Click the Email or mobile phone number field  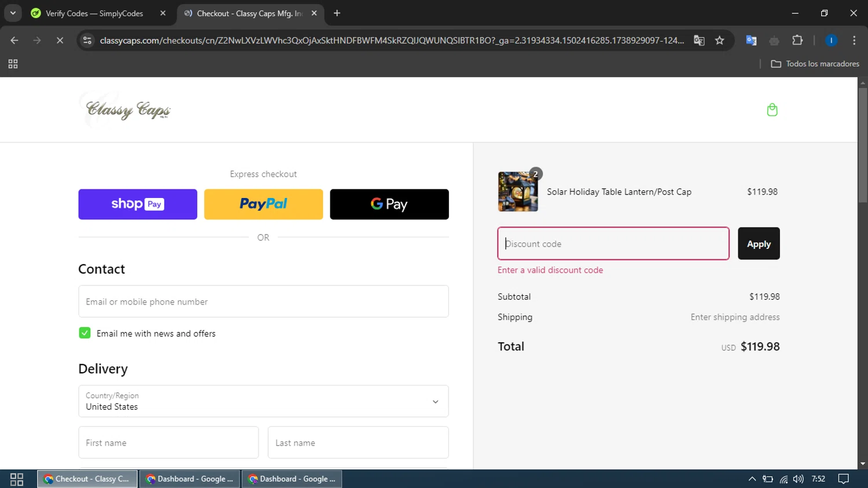(263, 302)
